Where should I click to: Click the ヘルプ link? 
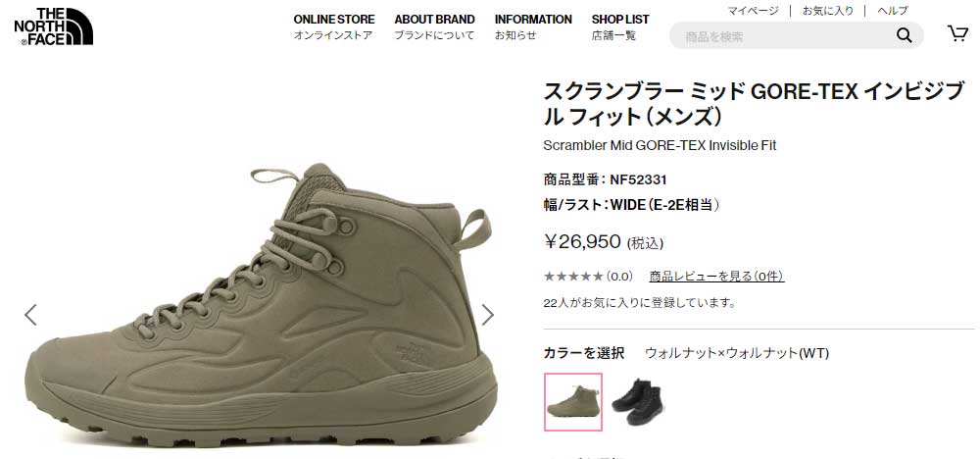(x=893, y=11)
